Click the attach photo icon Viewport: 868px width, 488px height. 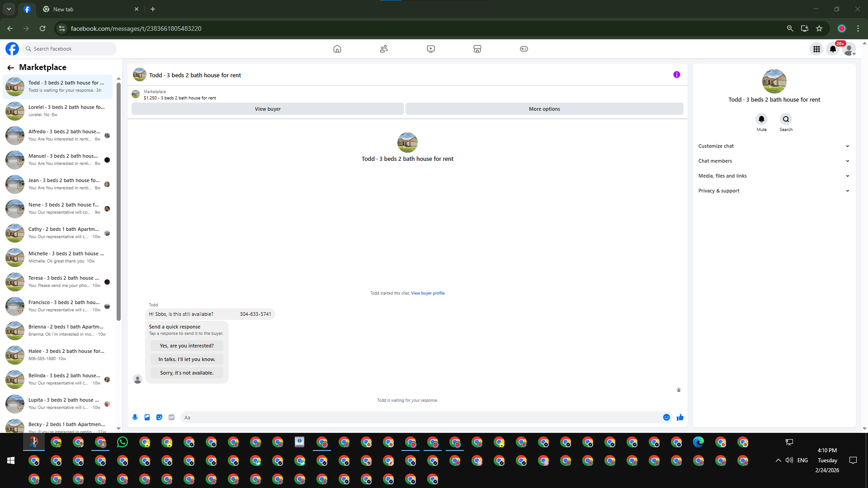point(147,418)
